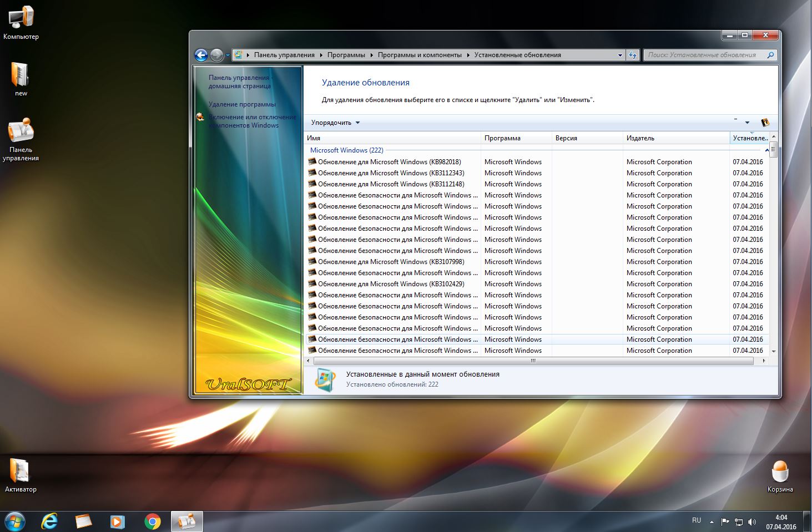Open Включение или отключение компонентов Windows link
The image size is (812, 532).
(253, 121)
